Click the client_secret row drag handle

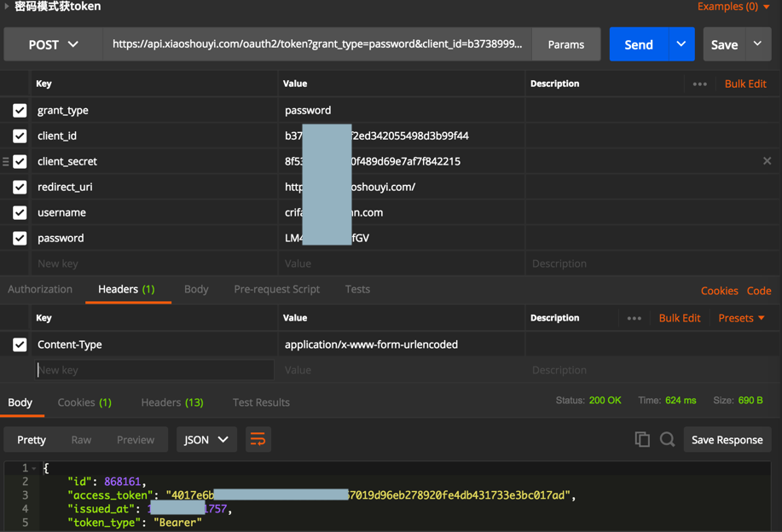5,161
